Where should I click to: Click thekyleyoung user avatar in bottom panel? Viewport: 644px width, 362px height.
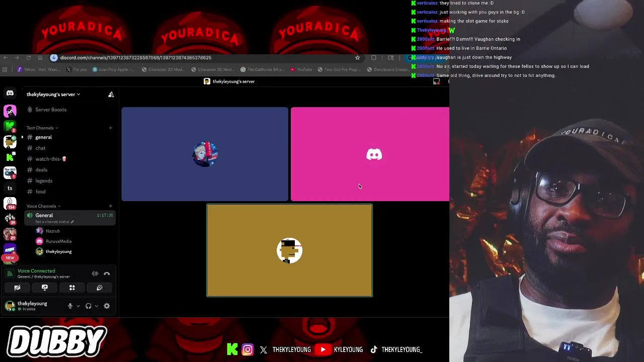(10, 306)
